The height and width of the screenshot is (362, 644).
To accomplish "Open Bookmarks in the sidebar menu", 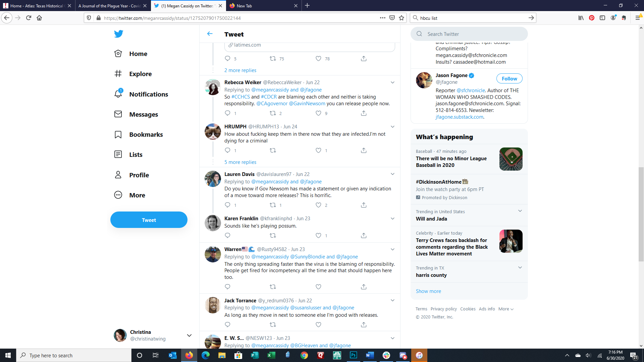I will [146, 134].
